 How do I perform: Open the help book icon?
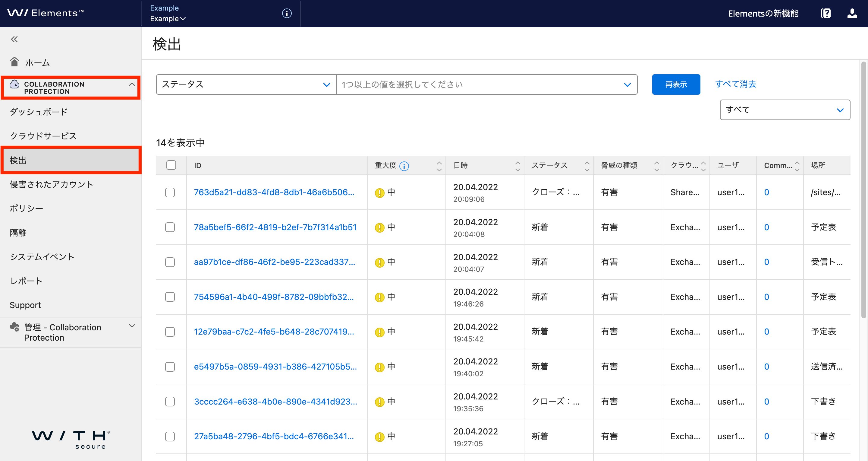(x=826, y=13)
